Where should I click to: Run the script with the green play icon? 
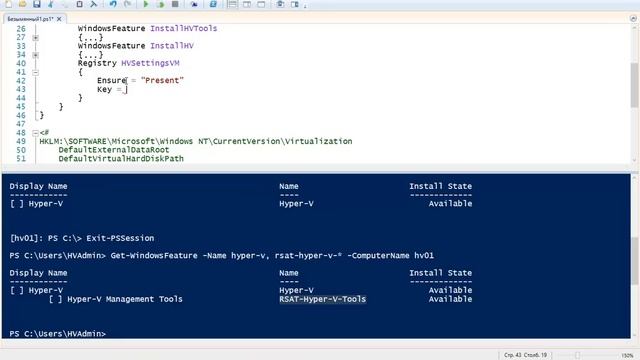click(146, 4)
